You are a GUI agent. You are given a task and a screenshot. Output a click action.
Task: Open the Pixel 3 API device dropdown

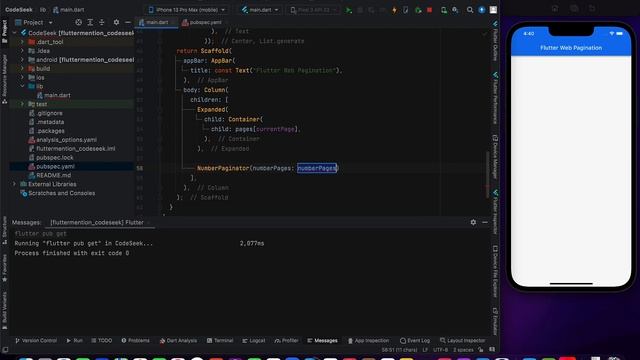coord(312,10)
